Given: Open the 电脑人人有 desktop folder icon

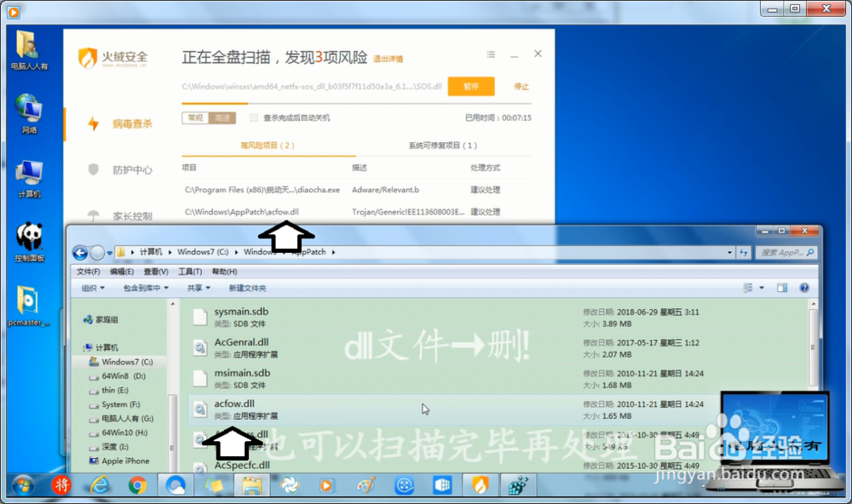Looking at the screenshot, I should 29,50.
